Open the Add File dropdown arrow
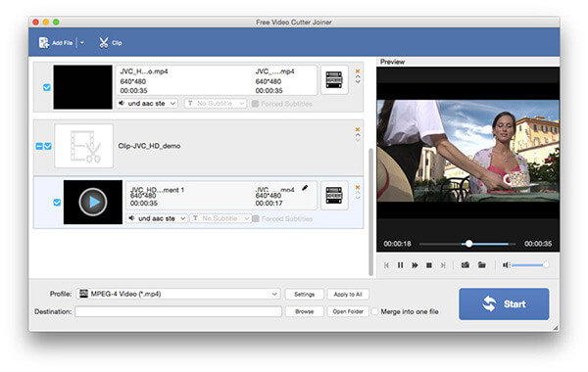The image size is (588, 372). click(x=81, y=43)
